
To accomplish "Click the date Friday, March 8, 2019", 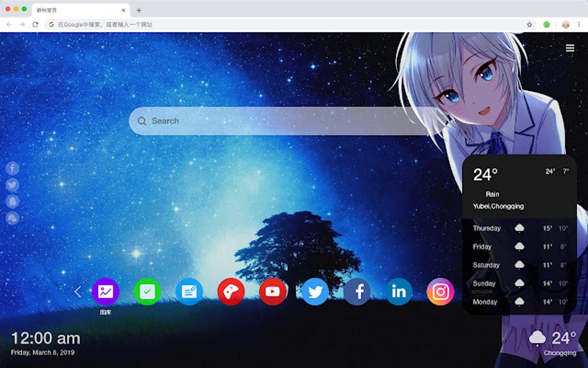I will tap(43, 352).
